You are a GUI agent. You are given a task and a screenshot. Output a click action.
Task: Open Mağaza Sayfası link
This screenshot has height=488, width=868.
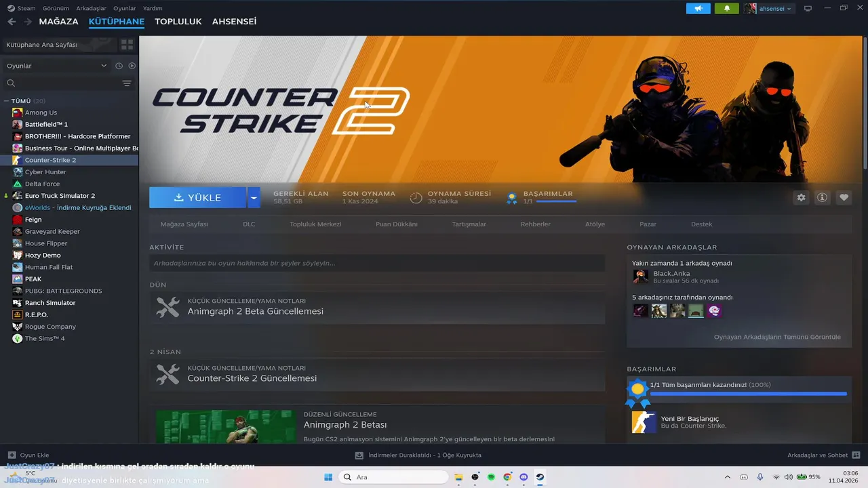pos(184,224)
